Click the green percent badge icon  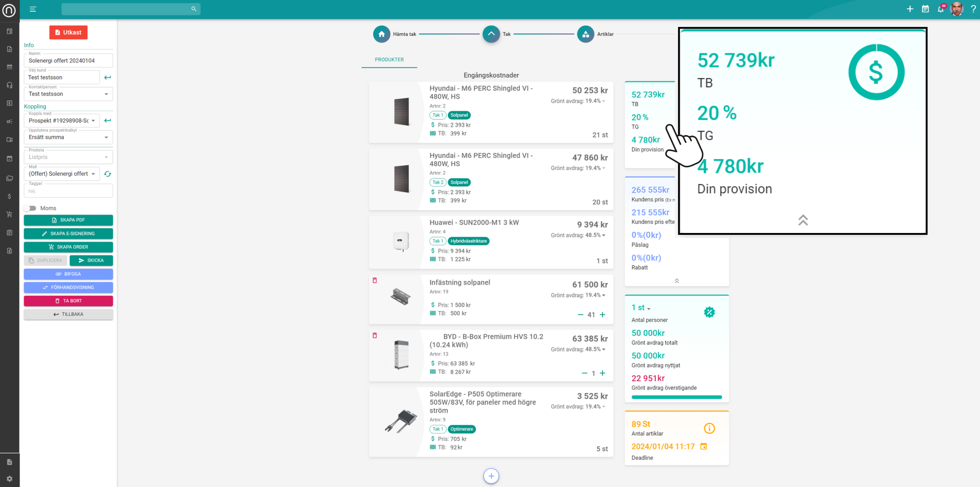pos(709,312)
